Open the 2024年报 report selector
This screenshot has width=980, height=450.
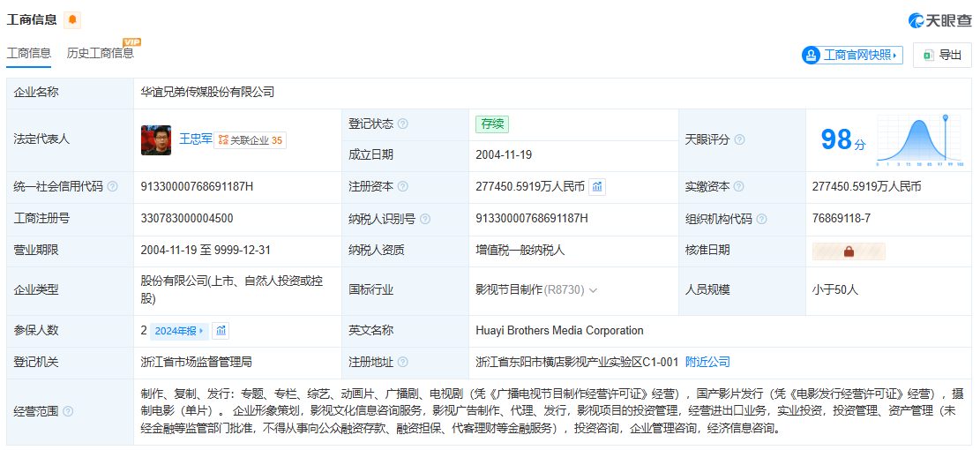point(179,331)
